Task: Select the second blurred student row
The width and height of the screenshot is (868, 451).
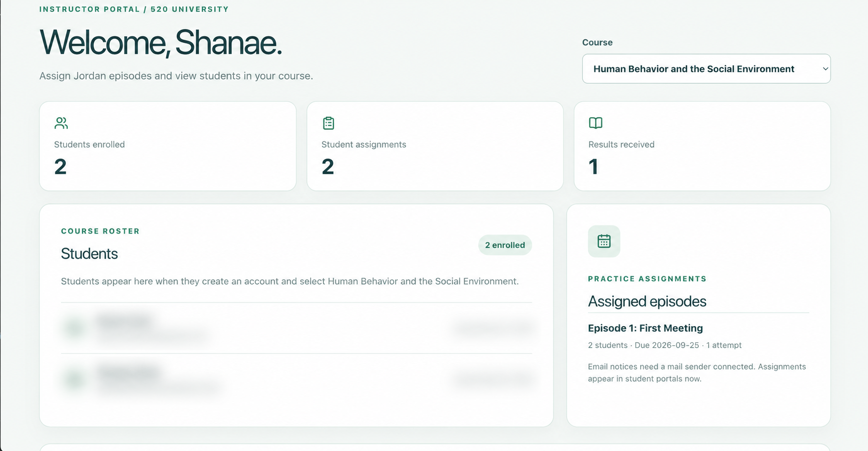Action: pos(296,379)
